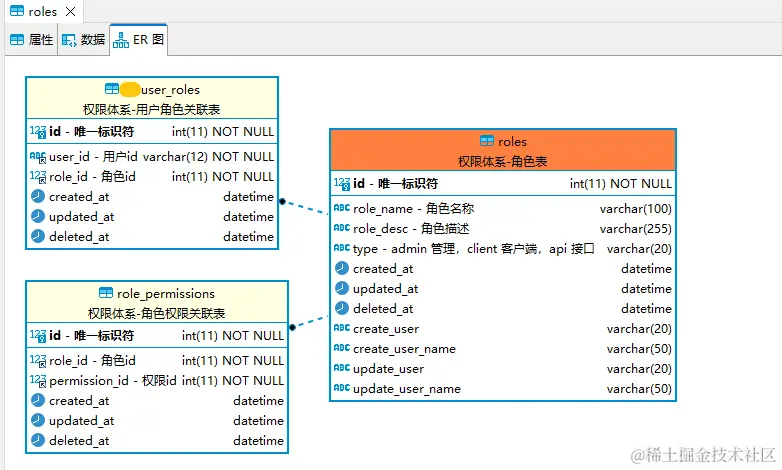The image size is (782, 470).
Task: Select the role_permissions to roles relation line
Action: (x=309, y=321)
